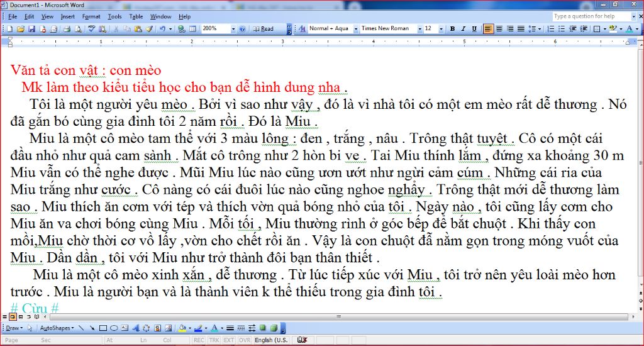Image resolution: width=644 pixels, height=346 pixels.
Task: Set Align Right paragraph alignment
Action: [509, 29]
